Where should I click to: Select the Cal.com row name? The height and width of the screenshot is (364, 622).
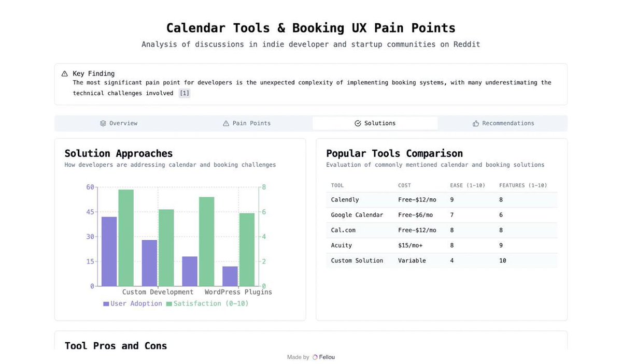tap(343, 230)
